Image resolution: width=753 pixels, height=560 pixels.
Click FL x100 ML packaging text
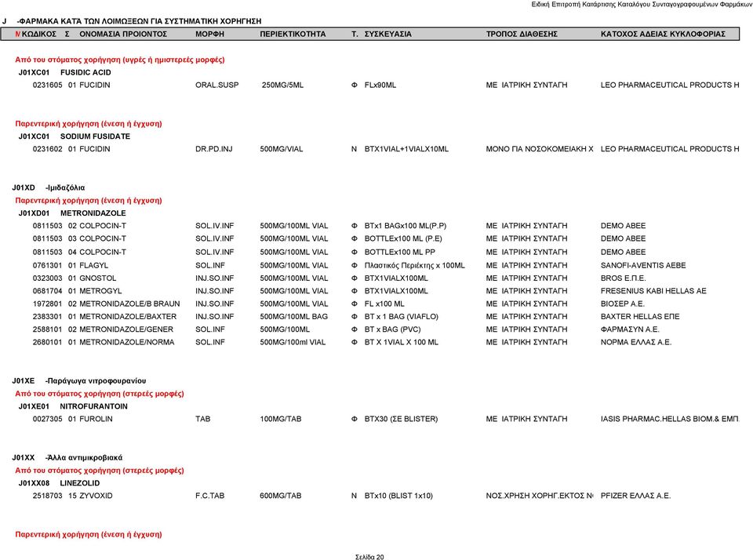384,304
